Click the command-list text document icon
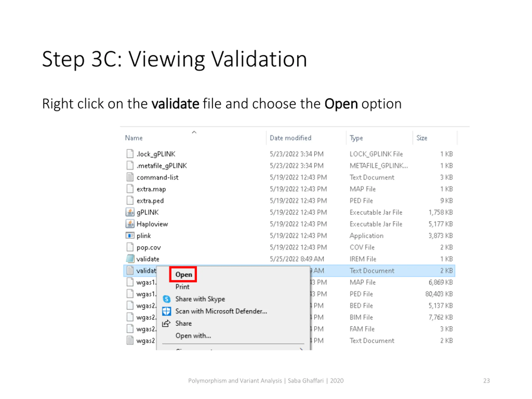Screen dimensions: 532x399 pyautogui.click(x=130, y=177)
